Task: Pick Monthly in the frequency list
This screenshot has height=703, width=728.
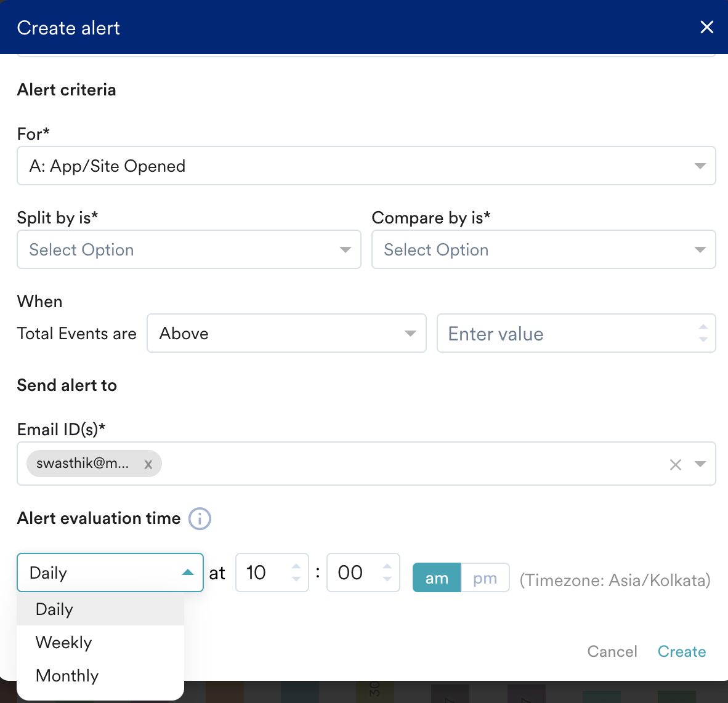Action: [x=67, y=676]
